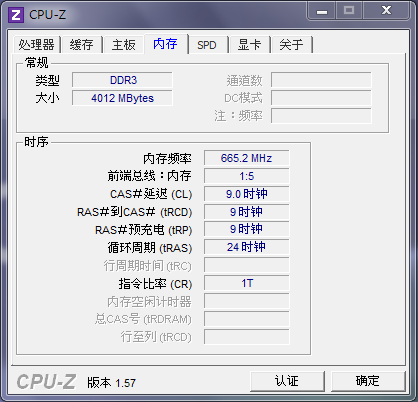Select the 665.2 MHz frequency value
418x402 pixels.
click(x=247, y=158)
